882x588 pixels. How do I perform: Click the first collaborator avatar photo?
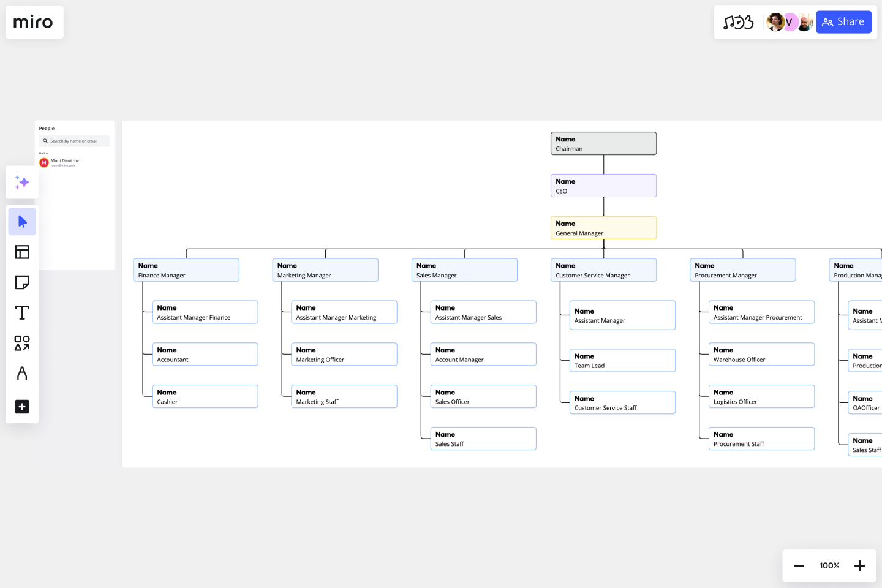775,21
